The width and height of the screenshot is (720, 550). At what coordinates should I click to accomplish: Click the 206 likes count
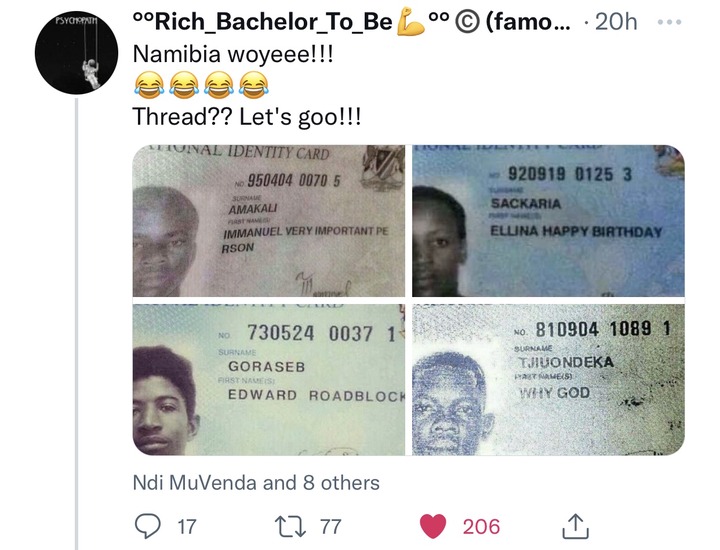[x=481, y=527]
